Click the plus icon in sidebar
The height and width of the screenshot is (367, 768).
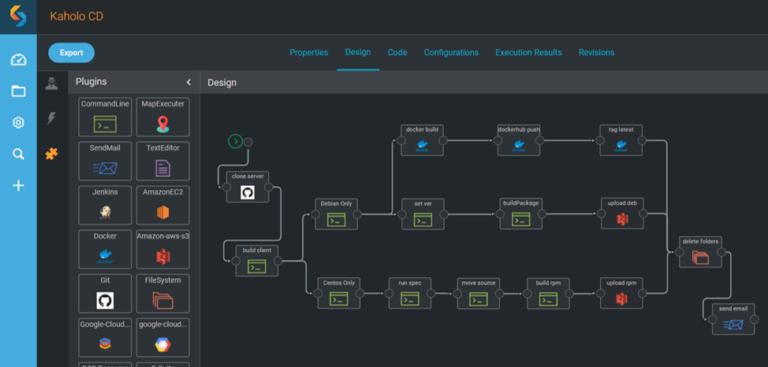(19, 186)
